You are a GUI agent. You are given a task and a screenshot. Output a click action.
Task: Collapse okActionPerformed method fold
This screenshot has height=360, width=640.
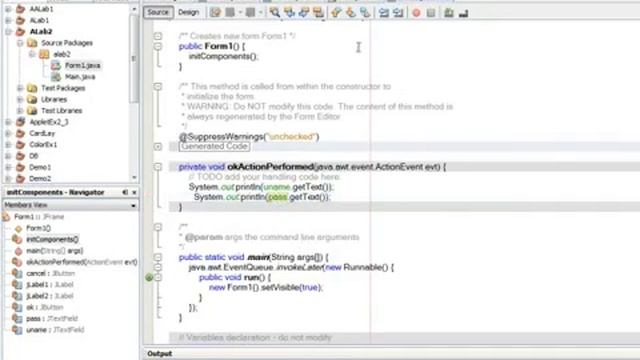coord(158,167)
